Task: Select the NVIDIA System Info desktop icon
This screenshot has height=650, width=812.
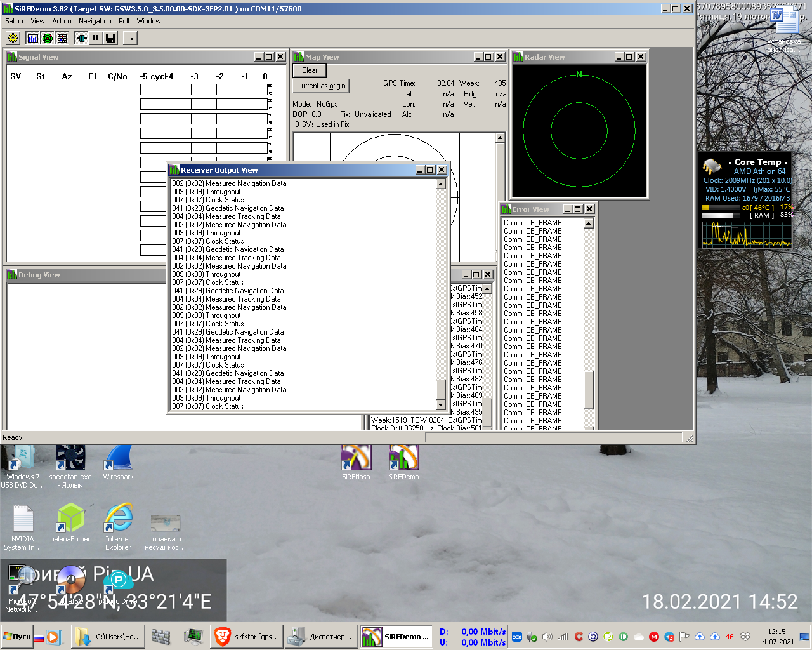Action: click(23, 528)
